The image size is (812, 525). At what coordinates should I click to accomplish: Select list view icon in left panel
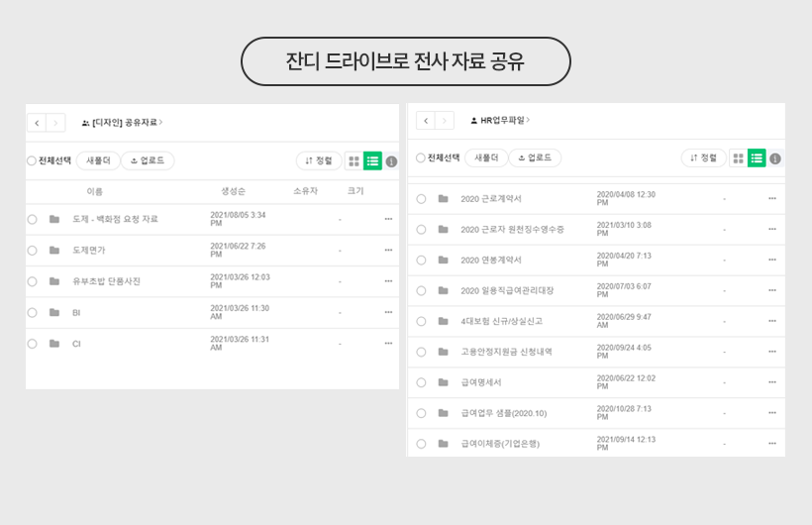click(372, 160)
